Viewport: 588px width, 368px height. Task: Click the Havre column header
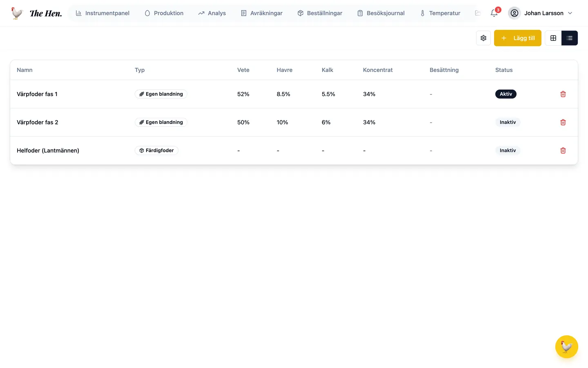[285, 70]
